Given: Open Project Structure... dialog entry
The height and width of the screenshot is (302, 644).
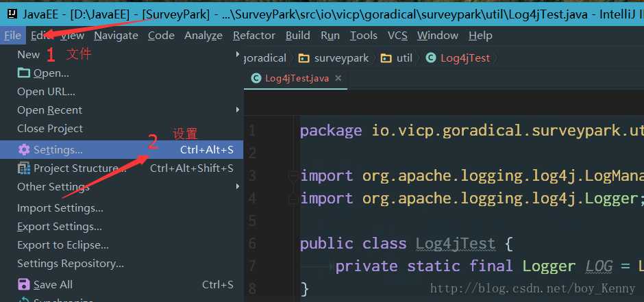Looking at the screenshot, I should point(121,168).
